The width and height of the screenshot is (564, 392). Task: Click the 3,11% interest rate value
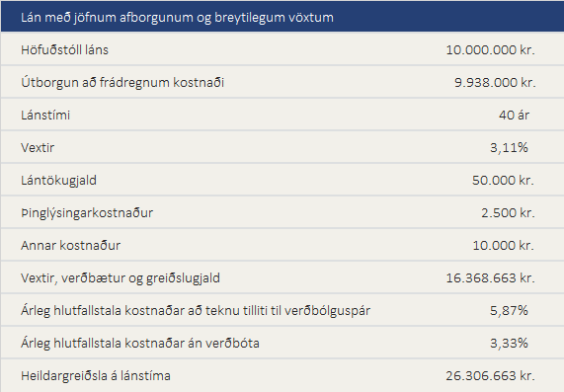pos(509,148)
